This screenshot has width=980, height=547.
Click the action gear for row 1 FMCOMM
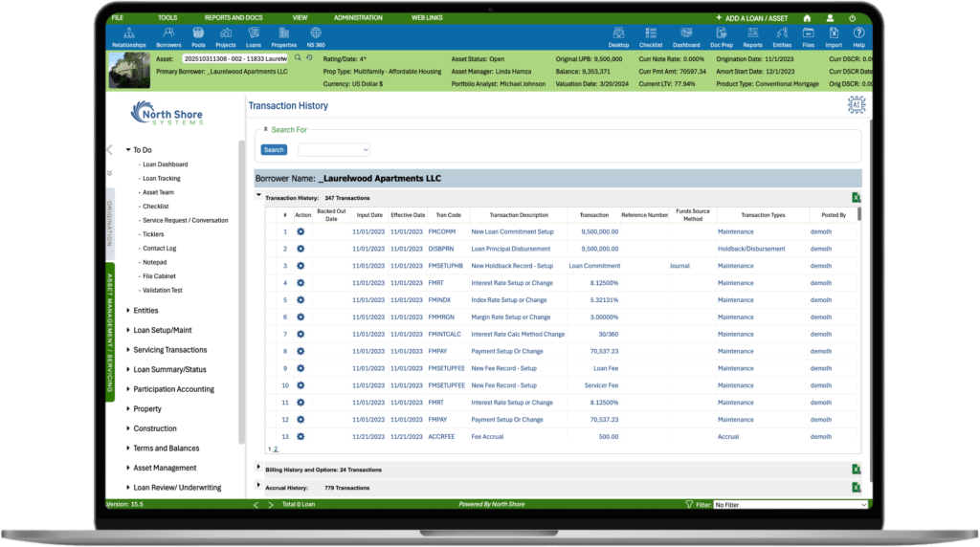(301, 231)
